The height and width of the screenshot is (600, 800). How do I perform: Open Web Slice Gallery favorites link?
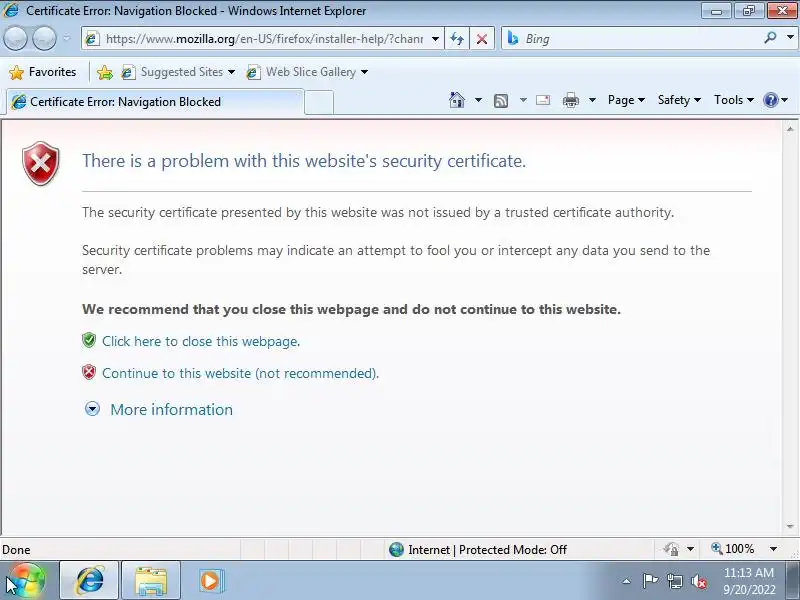point(307,72)
